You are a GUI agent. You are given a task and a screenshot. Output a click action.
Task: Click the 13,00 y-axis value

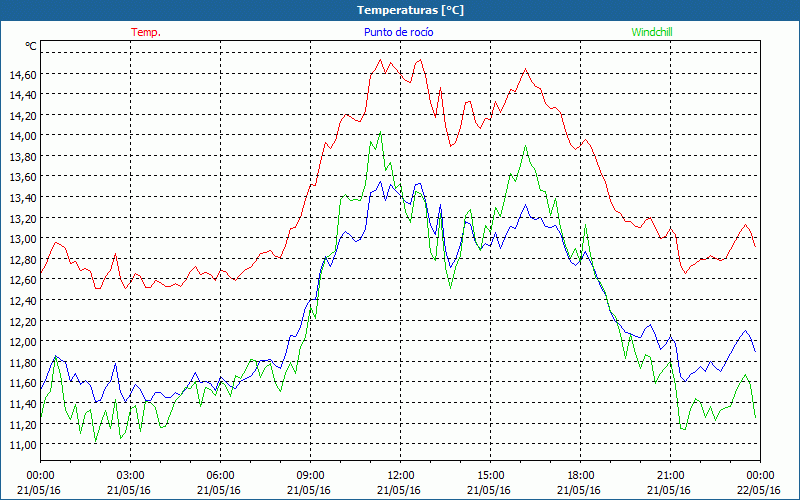tap(23, 239)
